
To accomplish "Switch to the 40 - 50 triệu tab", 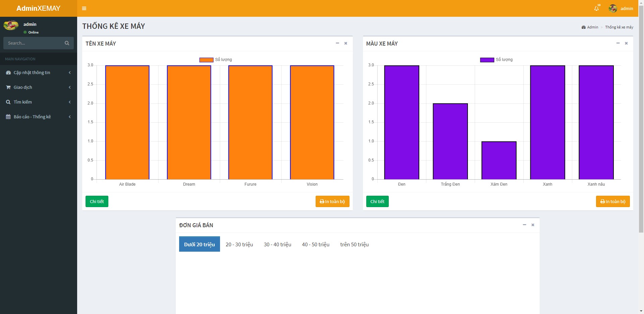I will click(x=316, y=244).
